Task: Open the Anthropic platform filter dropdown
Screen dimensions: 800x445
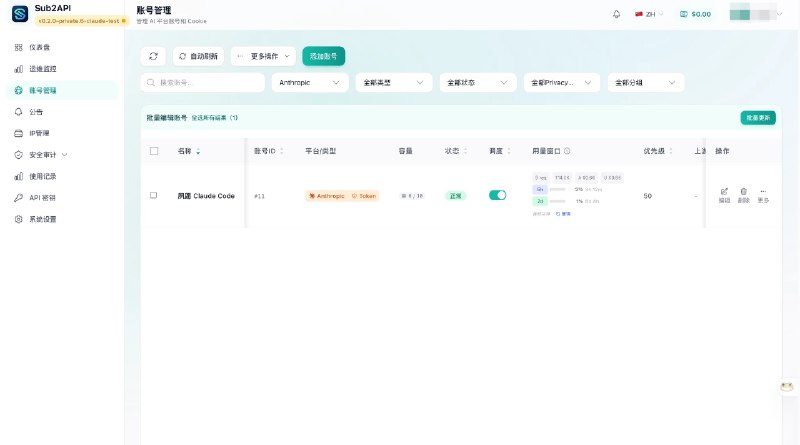Action: (310, 83)
